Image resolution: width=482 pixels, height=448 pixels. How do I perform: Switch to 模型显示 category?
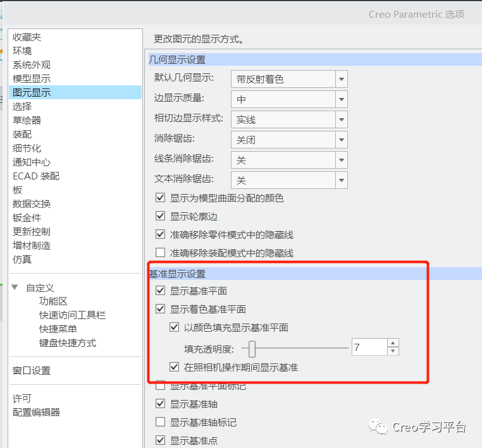point(32,78)
